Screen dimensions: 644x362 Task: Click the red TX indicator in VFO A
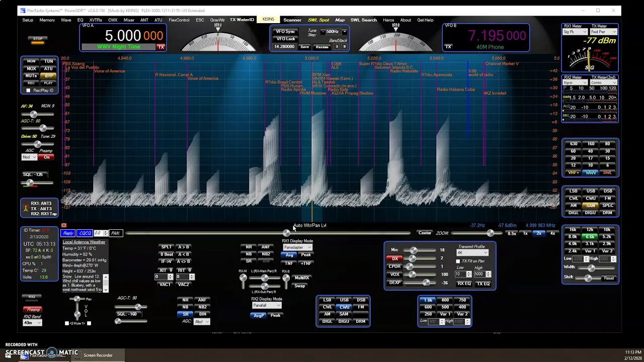point(161,47)
